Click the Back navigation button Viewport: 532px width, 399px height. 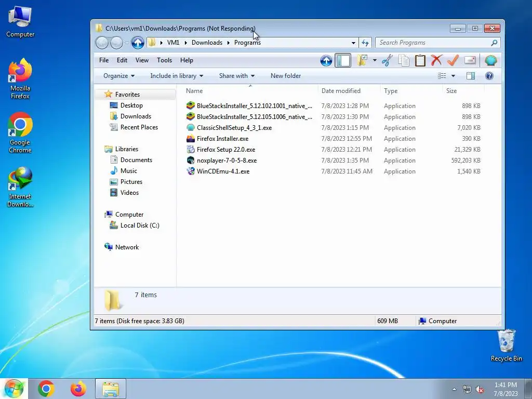102,43
